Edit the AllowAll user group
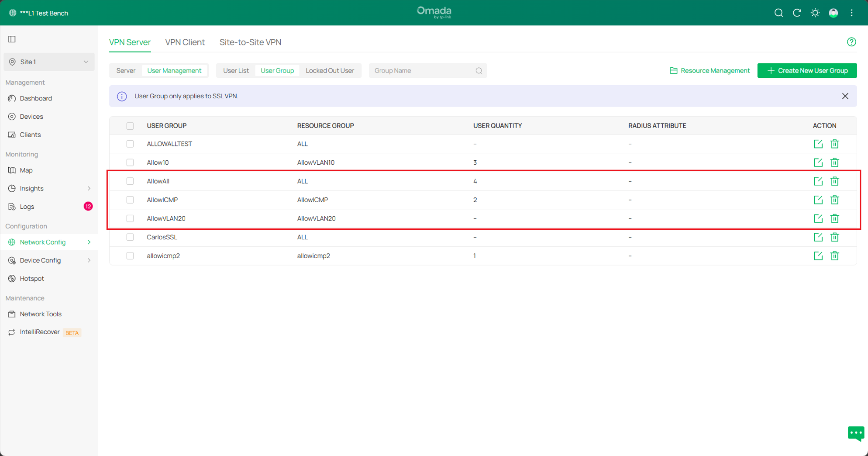The image size is (868, 456). (x=818, y=181)
